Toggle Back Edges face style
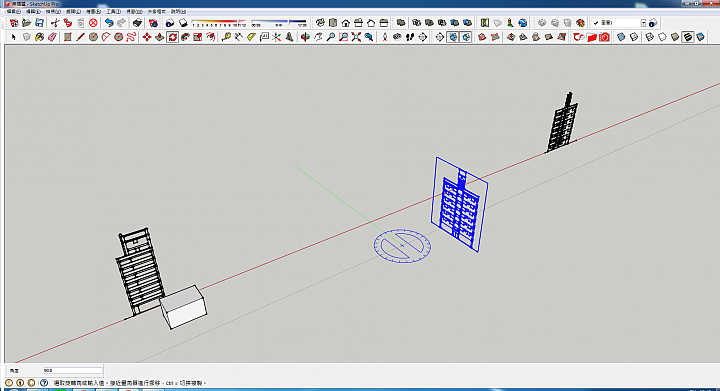The width and height of the screenshot is (720, 391). (634, 37)
